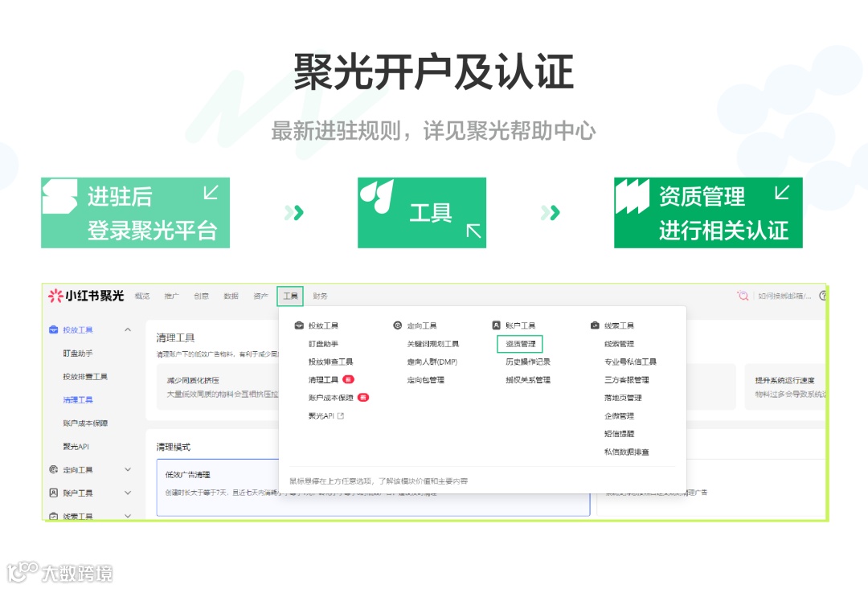Select 盯盘助手 in the left sidebar
Viewport: 868px width, 589px height.
coord(77,354)
